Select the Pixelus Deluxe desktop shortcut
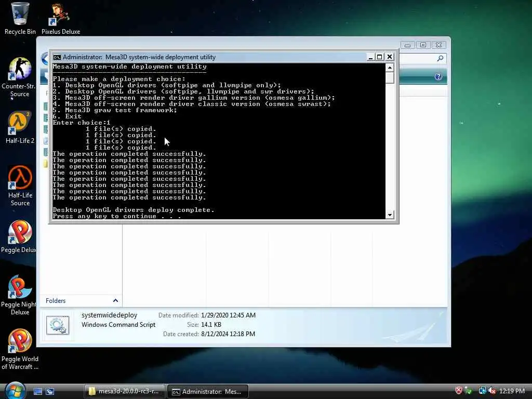532x399 pixels. point(61,19)
